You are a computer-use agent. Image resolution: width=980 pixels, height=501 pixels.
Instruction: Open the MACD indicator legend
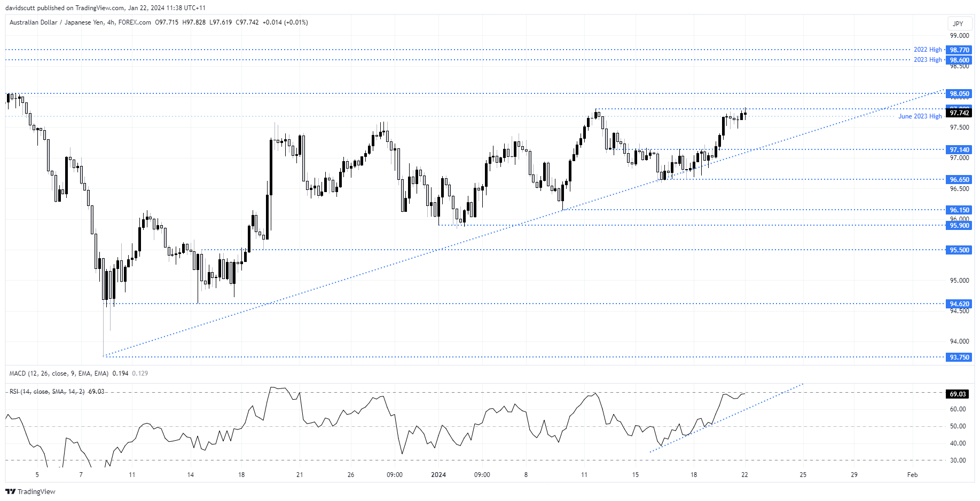coord(59,373)
